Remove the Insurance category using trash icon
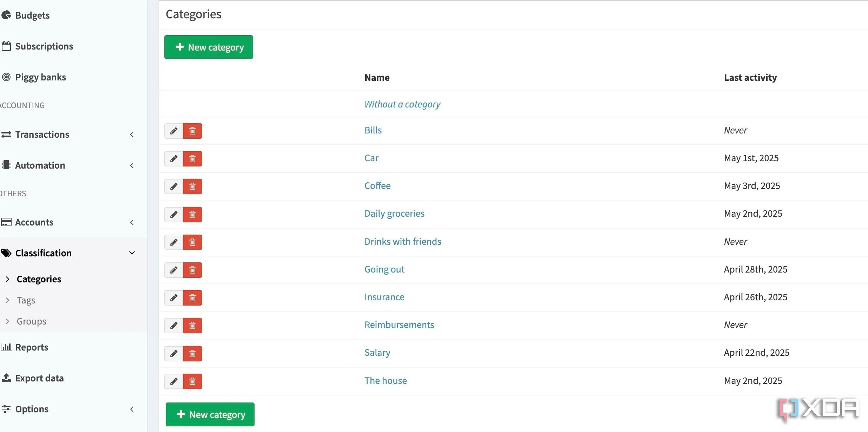 [x=192, y=298]
